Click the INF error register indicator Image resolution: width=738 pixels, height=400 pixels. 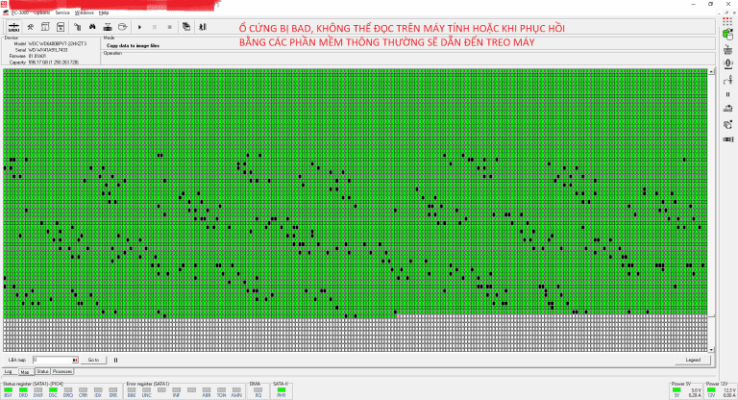tap(176, 392)
